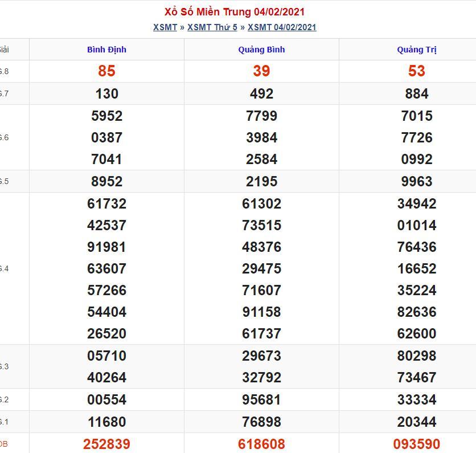The width and height of the screenshot is (476, 453).
Task: Select the special prize number 618608
Action: pos(261,444)
